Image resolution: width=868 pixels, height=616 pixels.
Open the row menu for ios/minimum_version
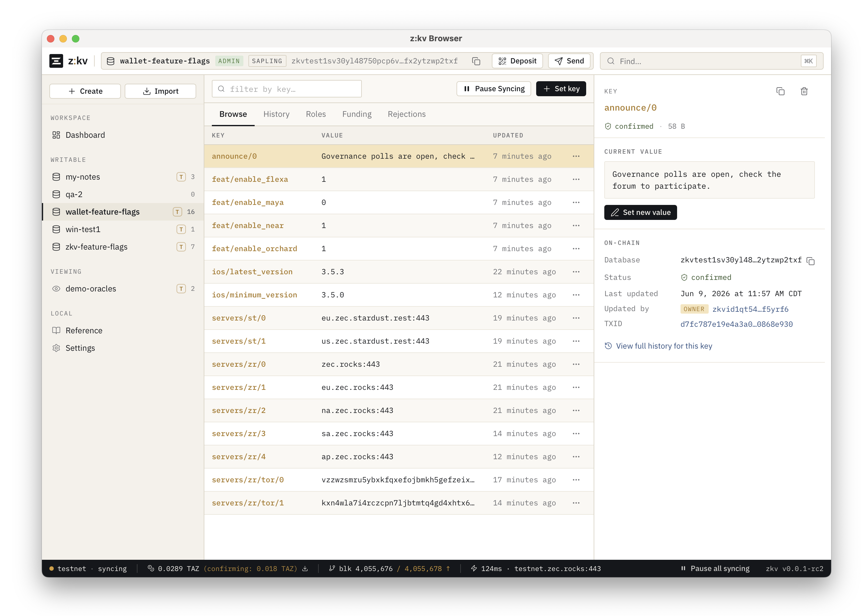coord(576,295)
